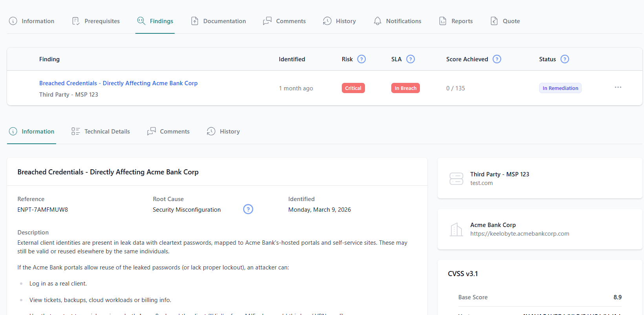
Task: Open the Acme Bank Corp card title
Action: click(x=493, y=225)
